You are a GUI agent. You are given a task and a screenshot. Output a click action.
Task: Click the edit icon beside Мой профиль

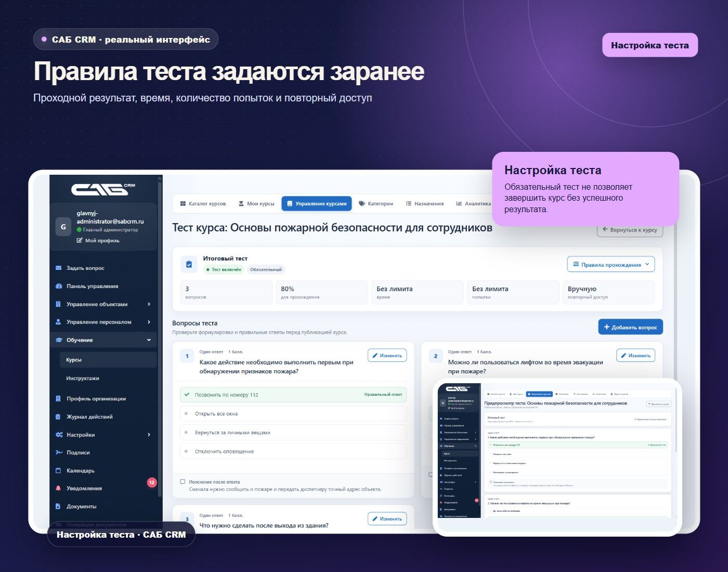tap(80, 241)
